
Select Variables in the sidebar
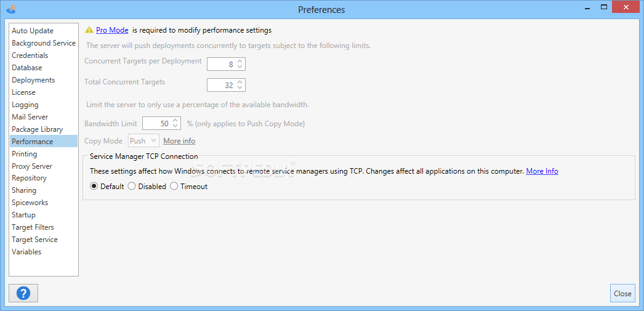44,252
